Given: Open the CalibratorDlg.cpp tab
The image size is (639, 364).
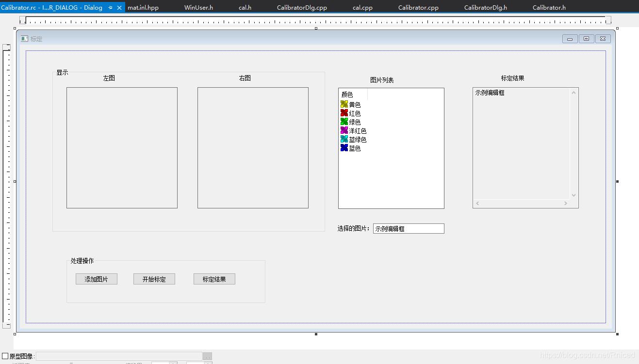Looking at the screenshot, I should coord(302,8).
